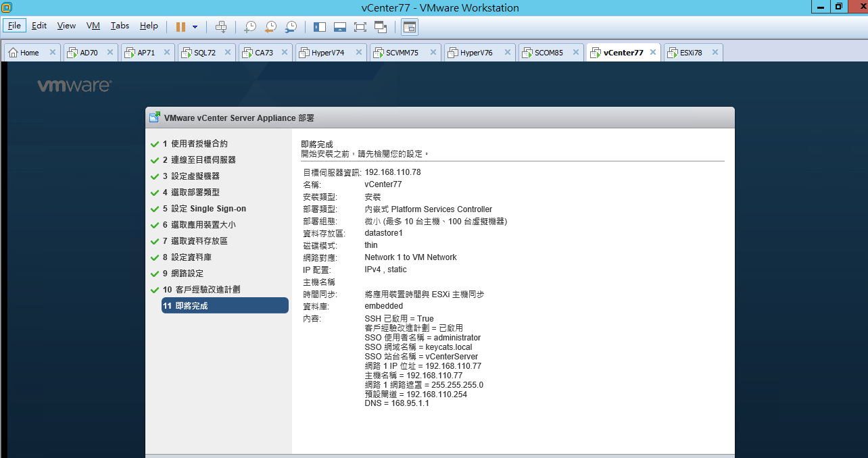Close the Home tab

pos(53,52)
